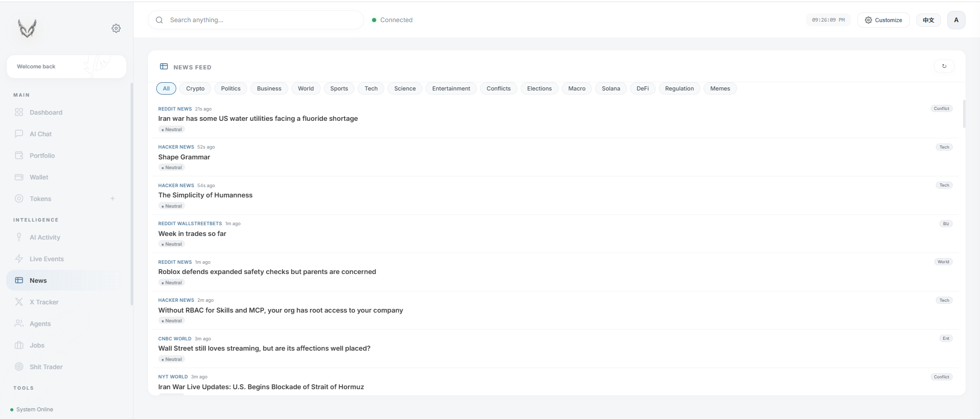Open Without RBAC for Skills article

click(x=281, y=310)
